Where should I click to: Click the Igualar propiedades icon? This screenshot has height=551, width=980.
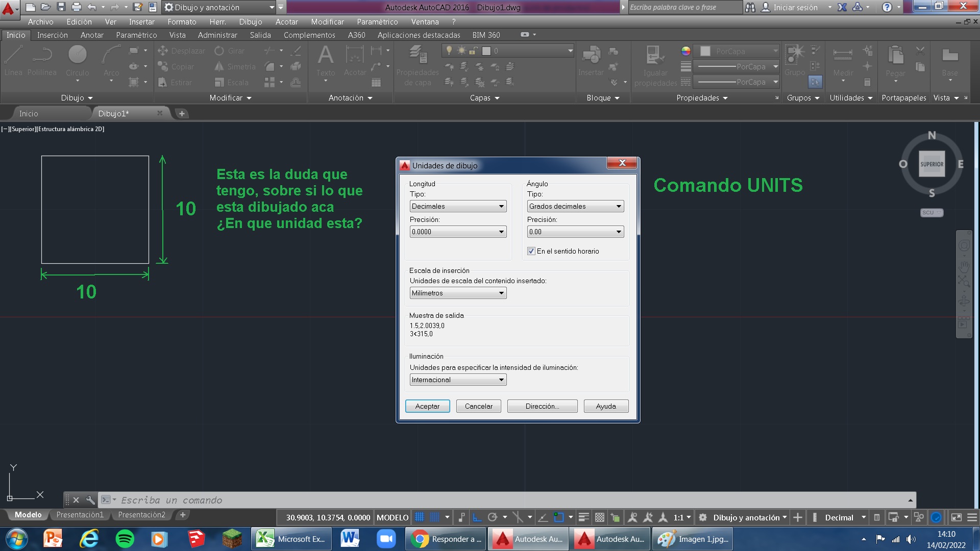[655, 55]
